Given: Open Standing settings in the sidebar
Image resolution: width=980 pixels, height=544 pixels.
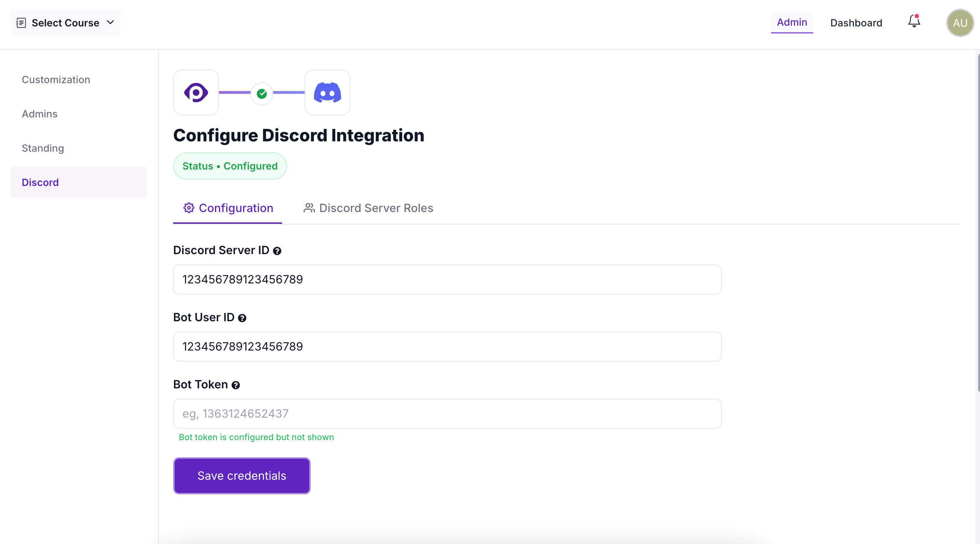Looking at the screenshot, I should 42,148.
